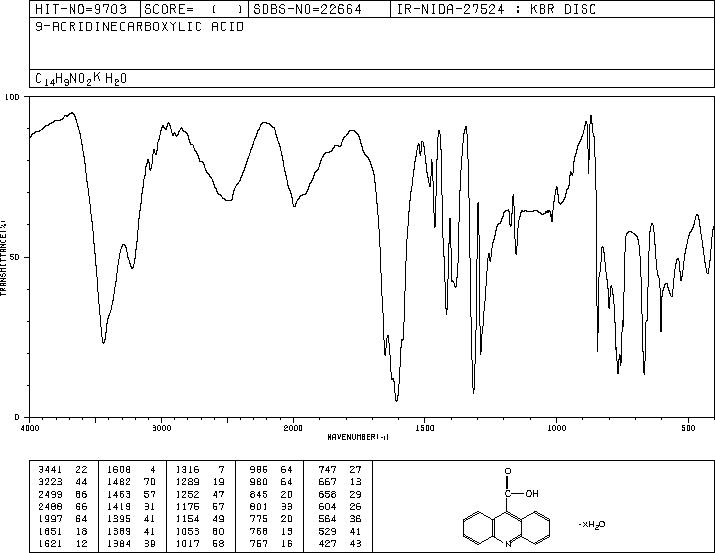Select the 1608 peak entry in the table
Screen dimensions: 715x553
pos(131,470)
